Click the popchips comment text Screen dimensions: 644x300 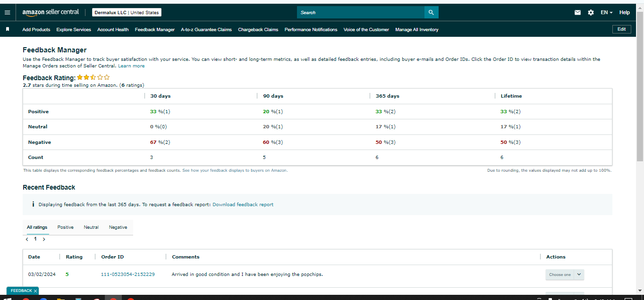tap(247, 274)
